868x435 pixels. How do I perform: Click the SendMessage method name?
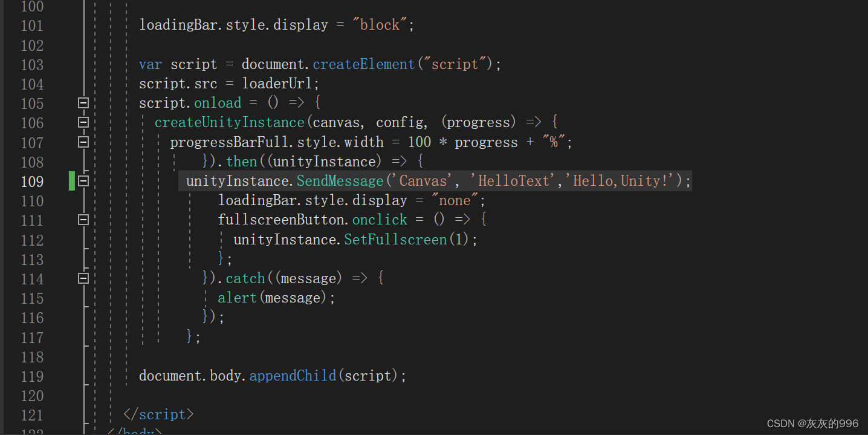pos(340,181)
